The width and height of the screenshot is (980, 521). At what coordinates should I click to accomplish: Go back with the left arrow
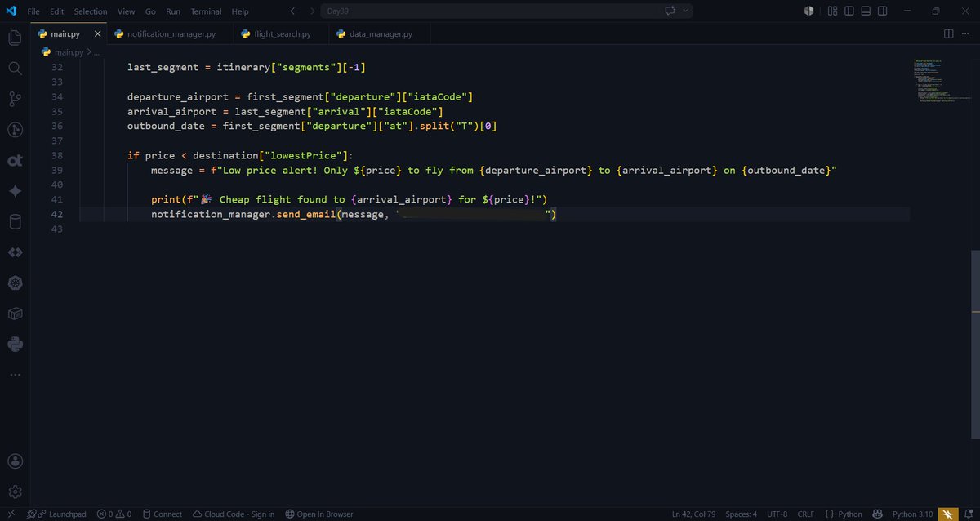(294, 11)
